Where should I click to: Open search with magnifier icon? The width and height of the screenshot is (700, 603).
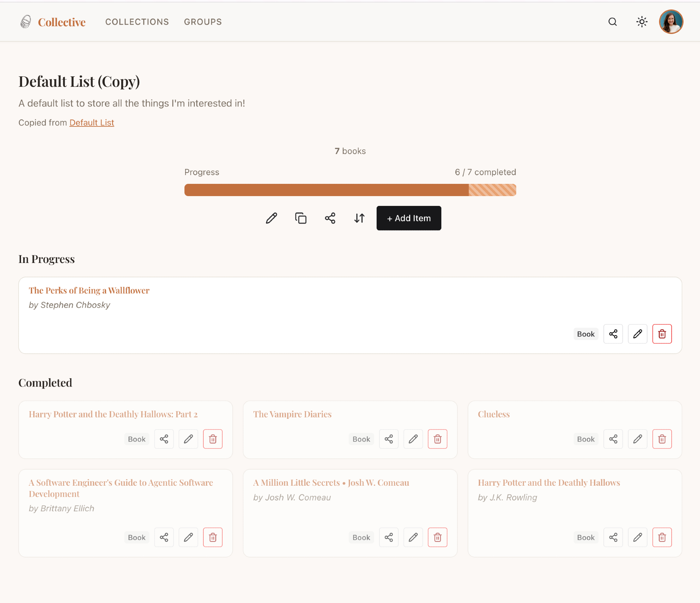(x=612, y=22)
